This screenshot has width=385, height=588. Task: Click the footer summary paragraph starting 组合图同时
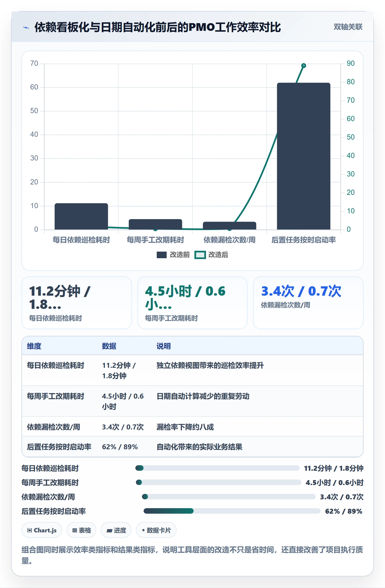click(192, 555)
